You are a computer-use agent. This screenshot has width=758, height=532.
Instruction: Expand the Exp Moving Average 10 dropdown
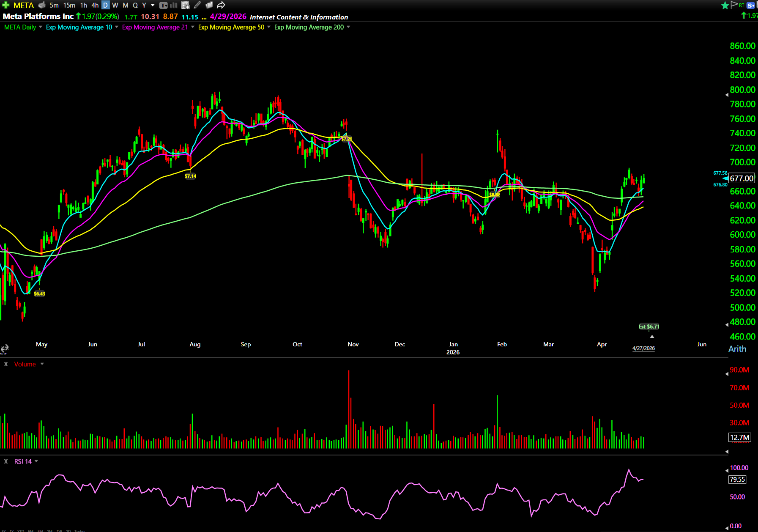[x=117, y=27]
